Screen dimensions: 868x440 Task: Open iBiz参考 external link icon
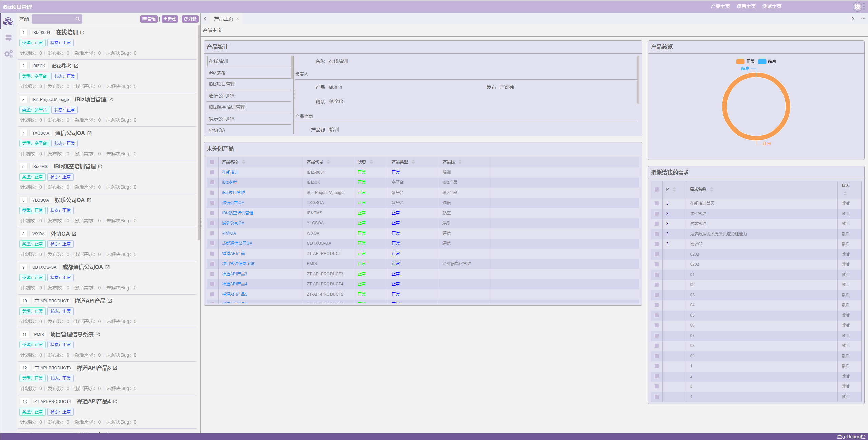click(x=76, y=66)
